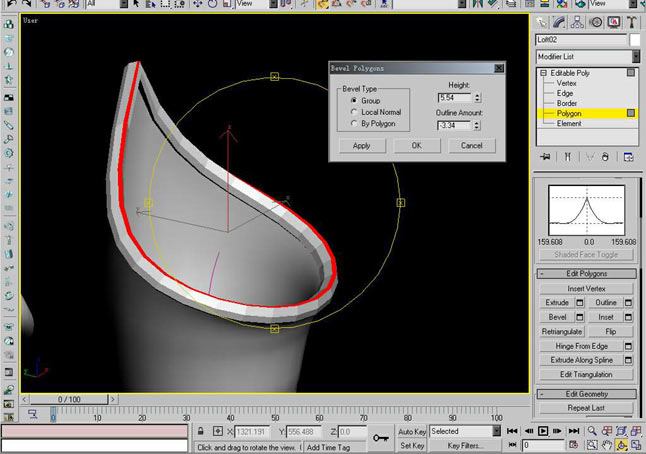Select the Select and Move tool

198,4
